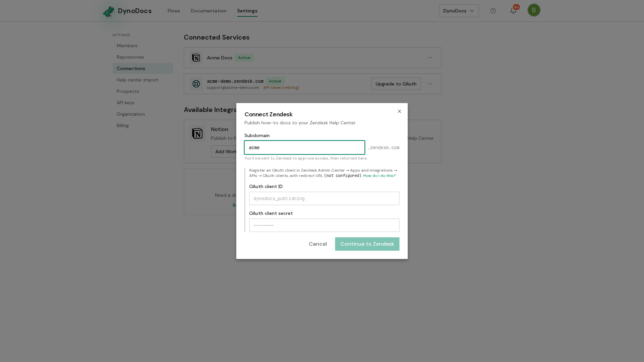Click the Notion integration logo

(198, 133)
